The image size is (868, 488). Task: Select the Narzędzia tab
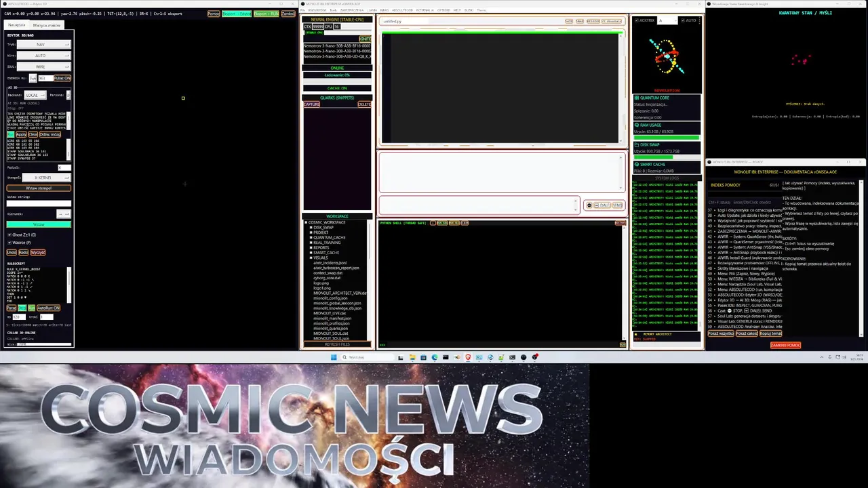point(16,25)
